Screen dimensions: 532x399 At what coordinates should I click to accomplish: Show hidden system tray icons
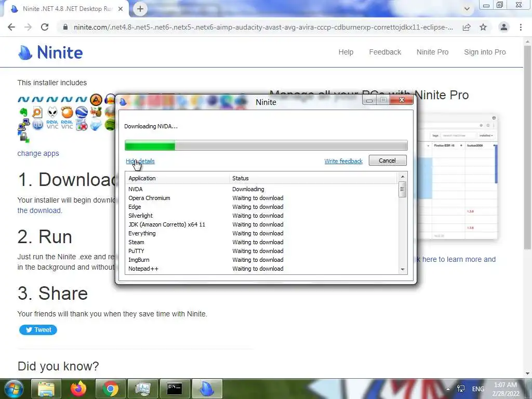(447, 389)
